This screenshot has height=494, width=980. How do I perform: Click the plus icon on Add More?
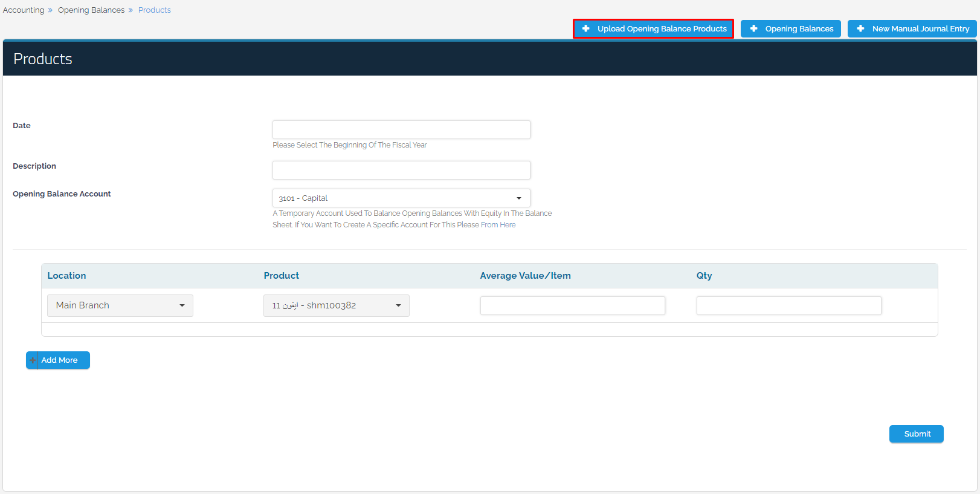33,360
